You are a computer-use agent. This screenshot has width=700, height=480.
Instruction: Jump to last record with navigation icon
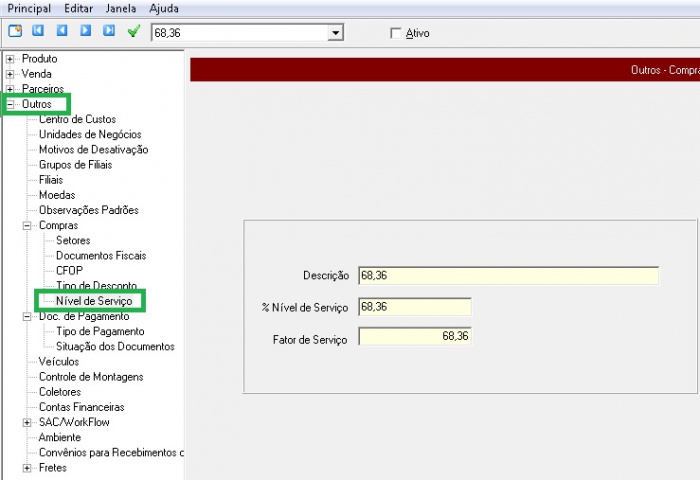tap(108, 31)
